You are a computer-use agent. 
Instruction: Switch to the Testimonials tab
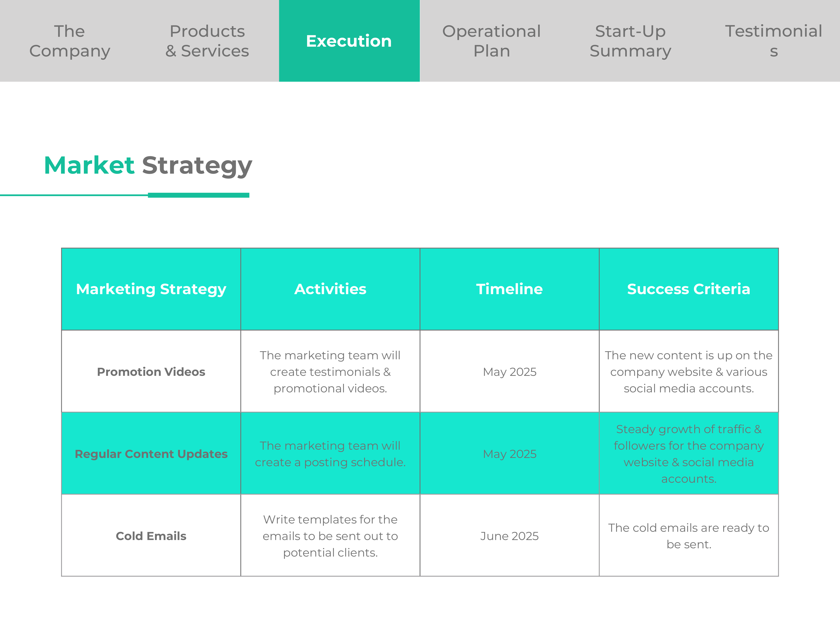[x=773, y=41]
